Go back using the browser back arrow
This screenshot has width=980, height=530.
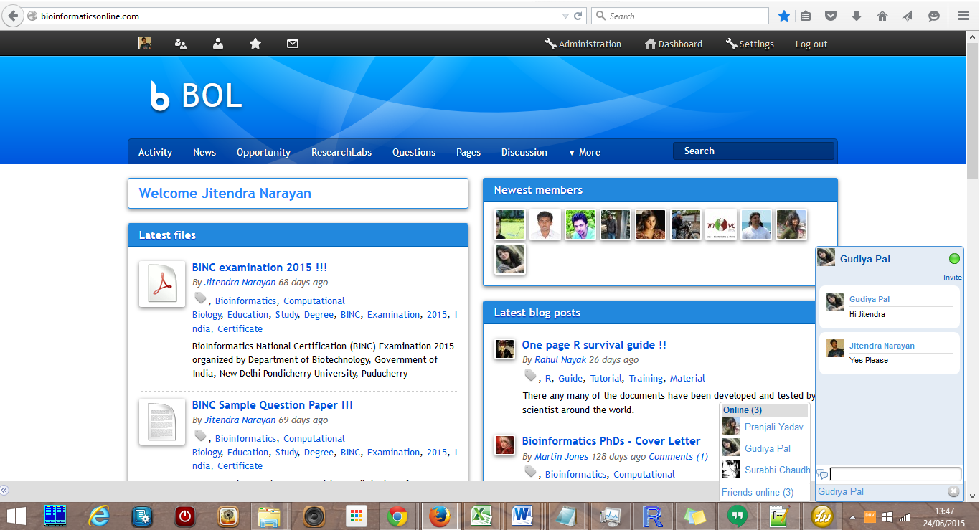point(13,16)
